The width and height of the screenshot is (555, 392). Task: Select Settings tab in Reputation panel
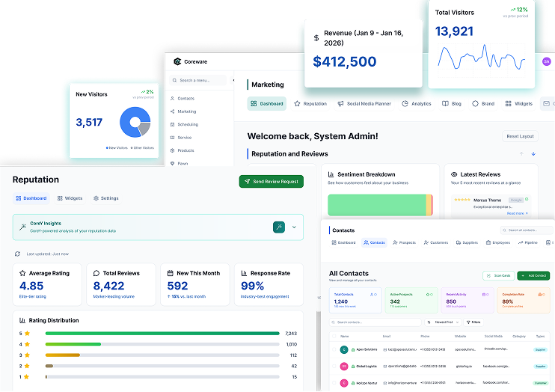pos(105,198)
